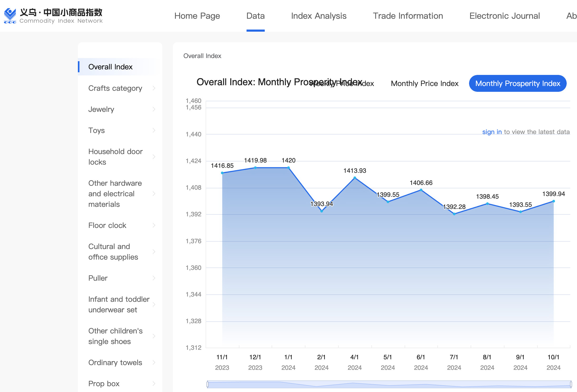Click the Commodity Index Network logo
This screenshot has width=577, height=392.
point(53,16)
